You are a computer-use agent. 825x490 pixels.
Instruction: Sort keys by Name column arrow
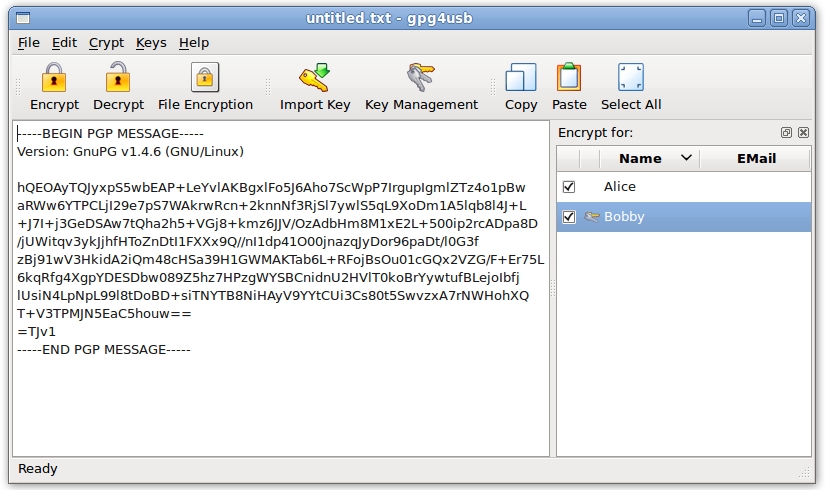click(686, 158)
